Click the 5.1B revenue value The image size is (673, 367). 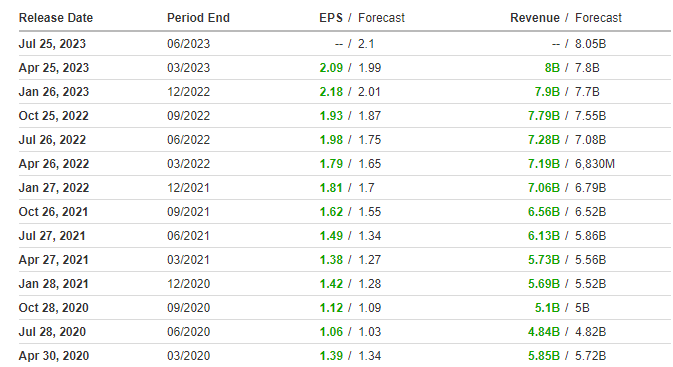coord(547,308)
